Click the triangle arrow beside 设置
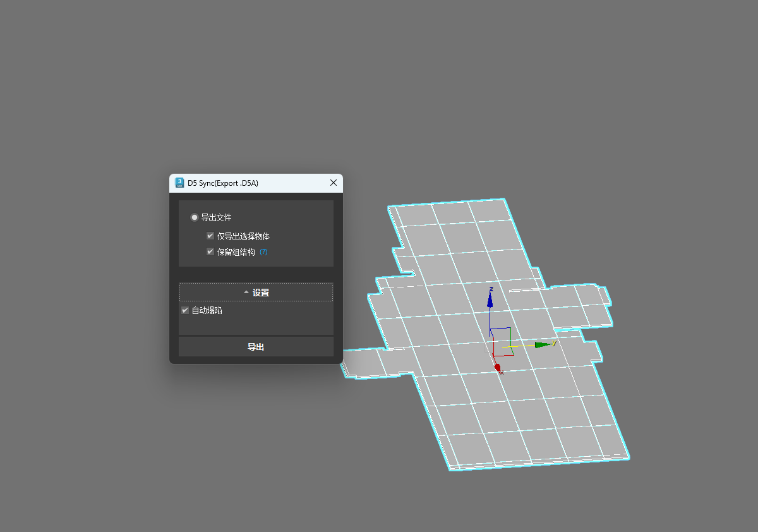The image size is (758, 532). click(x=246, y=293)
